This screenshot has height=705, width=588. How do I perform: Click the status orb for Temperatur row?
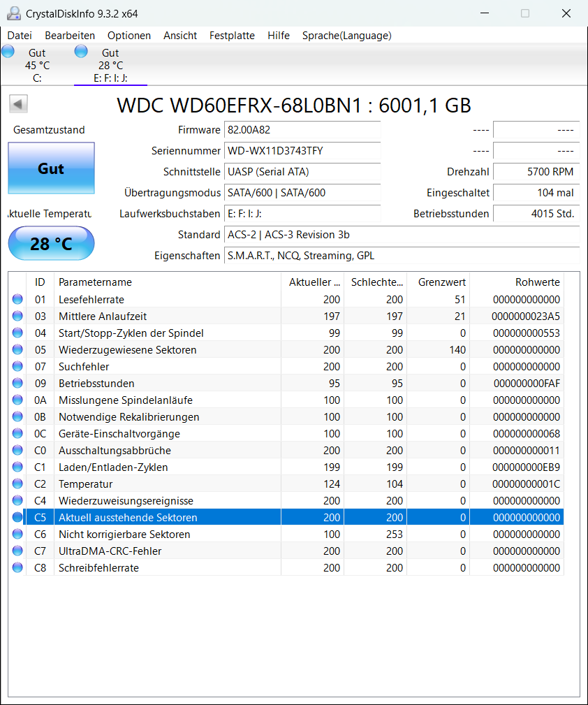[17, 484]
